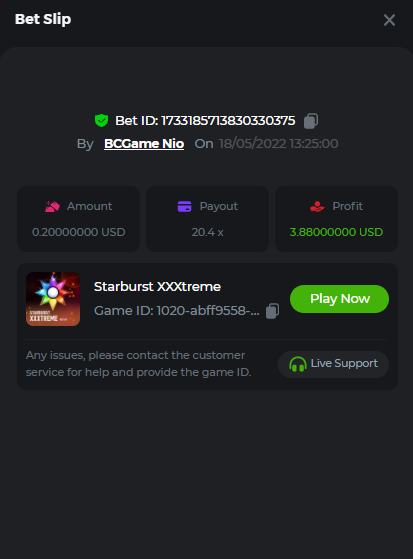Click the Bet Slip heading
413x559 pixels.
pos(43,19)
